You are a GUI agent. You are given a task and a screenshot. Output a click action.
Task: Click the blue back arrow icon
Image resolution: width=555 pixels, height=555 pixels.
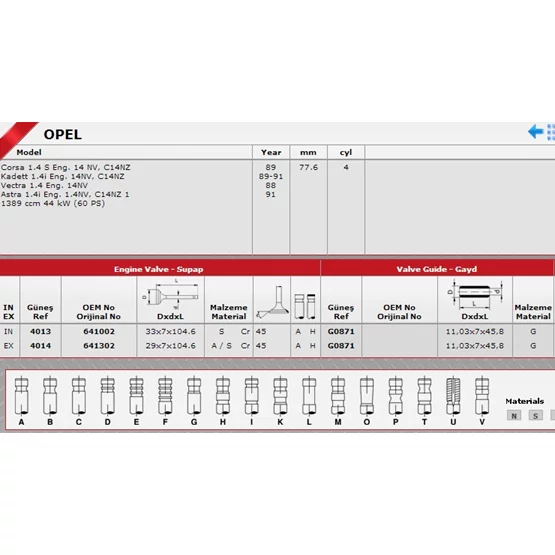pyautogui.click(x=535, y=131)
